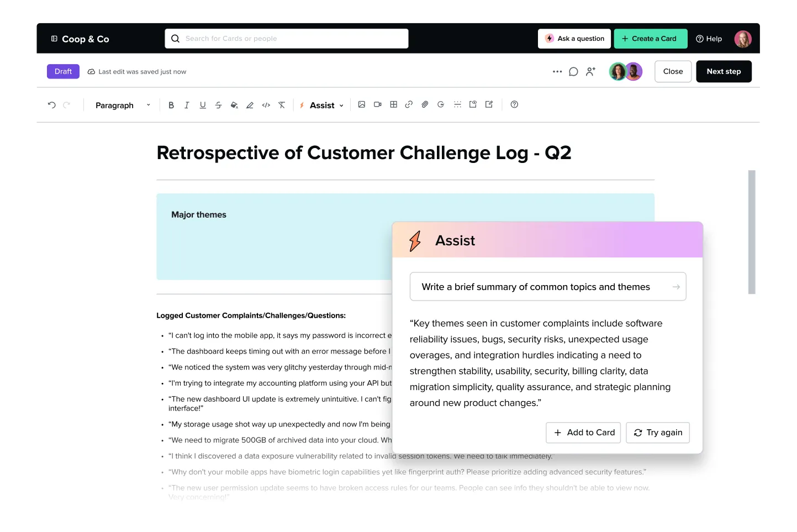This screenshot has height=532, width=797.
Task: Open the Help menu
Action: point(709,39)
